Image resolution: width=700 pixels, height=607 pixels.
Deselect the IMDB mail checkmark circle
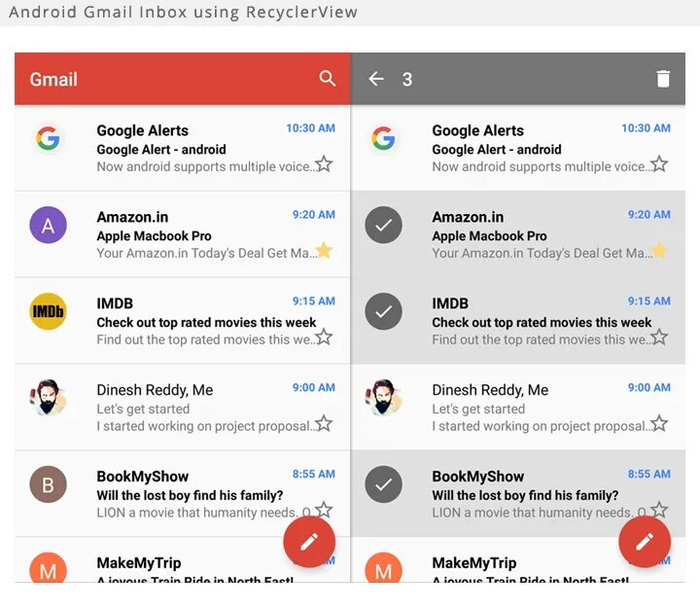click(383, 311)
